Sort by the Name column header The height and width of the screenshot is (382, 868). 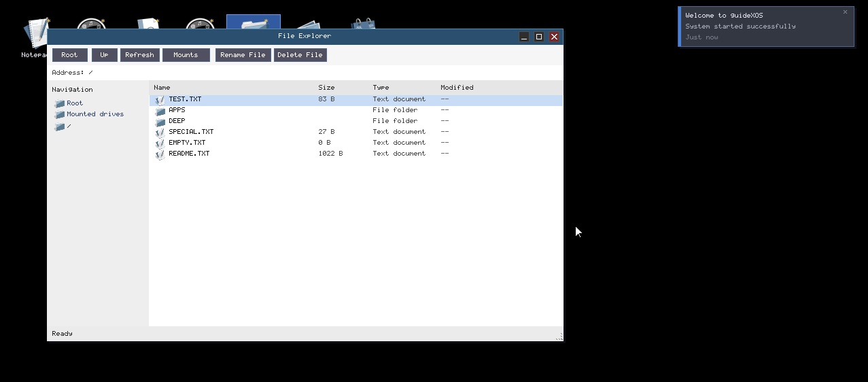162,88
